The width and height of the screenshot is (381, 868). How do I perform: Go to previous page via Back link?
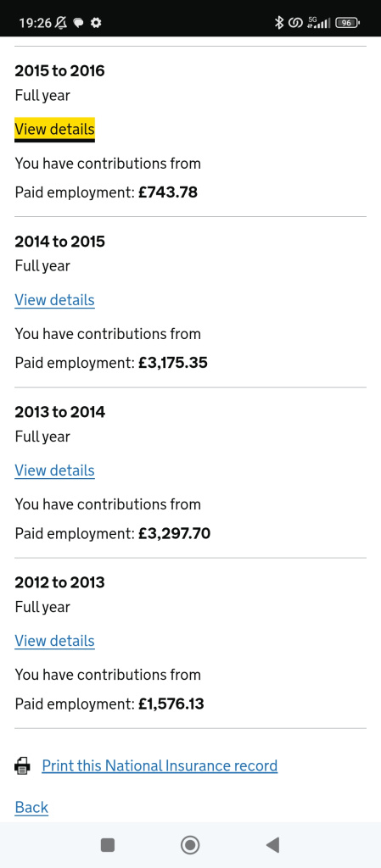(x=31, y=807)
